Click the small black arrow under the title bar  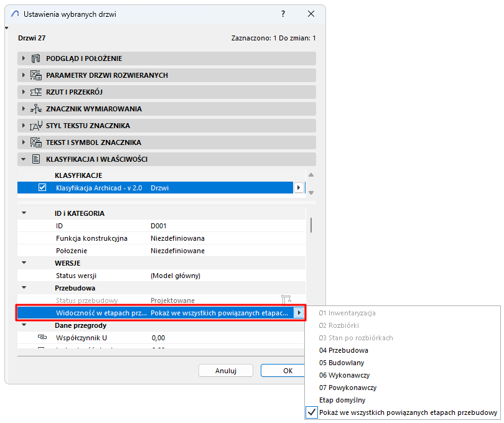pyautogui.click(x=6, y=28)
